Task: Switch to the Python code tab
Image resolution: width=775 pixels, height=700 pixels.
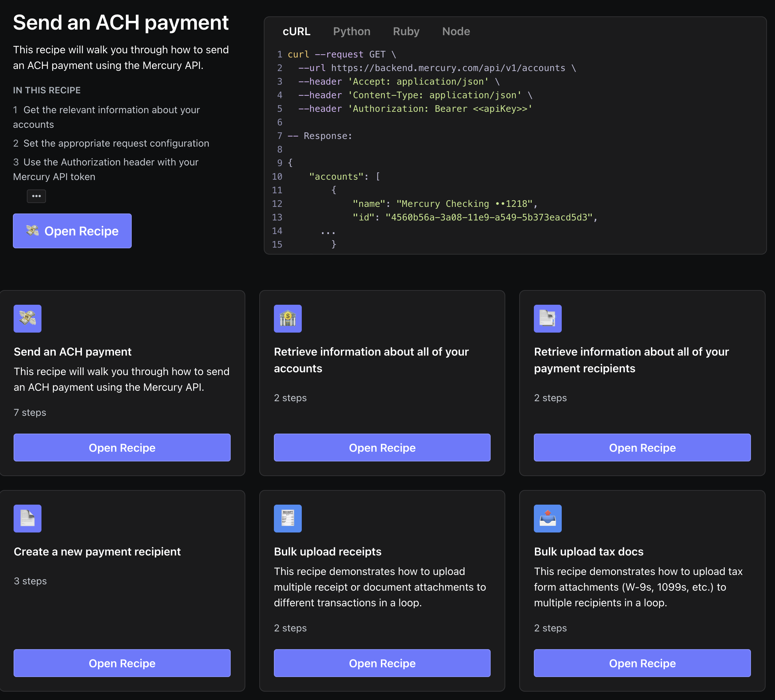Action: coord(351,31)
